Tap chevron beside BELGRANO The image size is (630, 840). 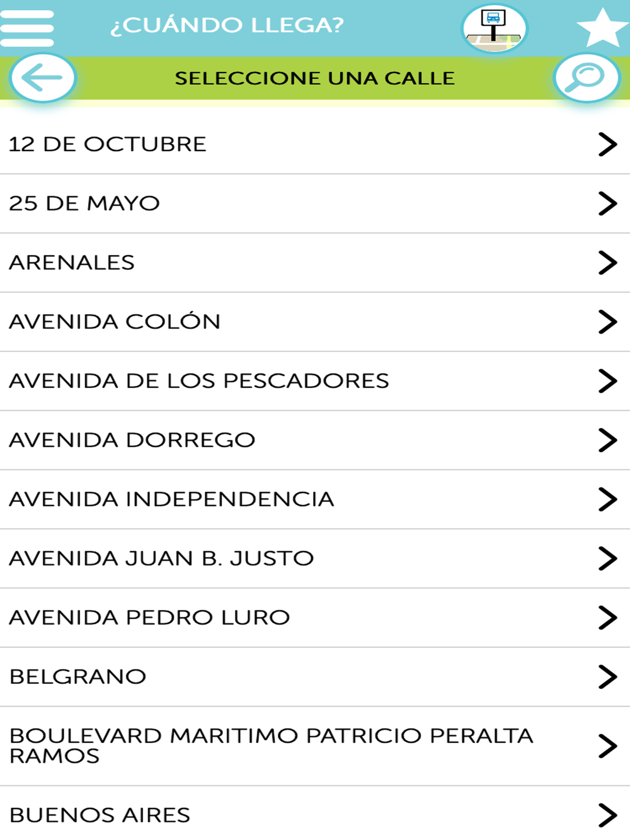coord(607,677)
